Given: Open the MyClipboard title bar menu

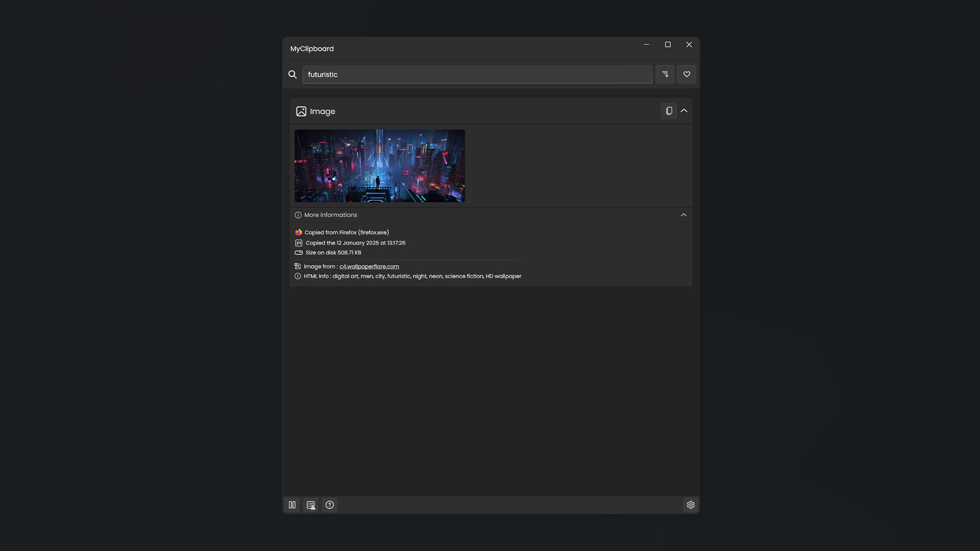Looking at the screenshot, I should [311, 48].
